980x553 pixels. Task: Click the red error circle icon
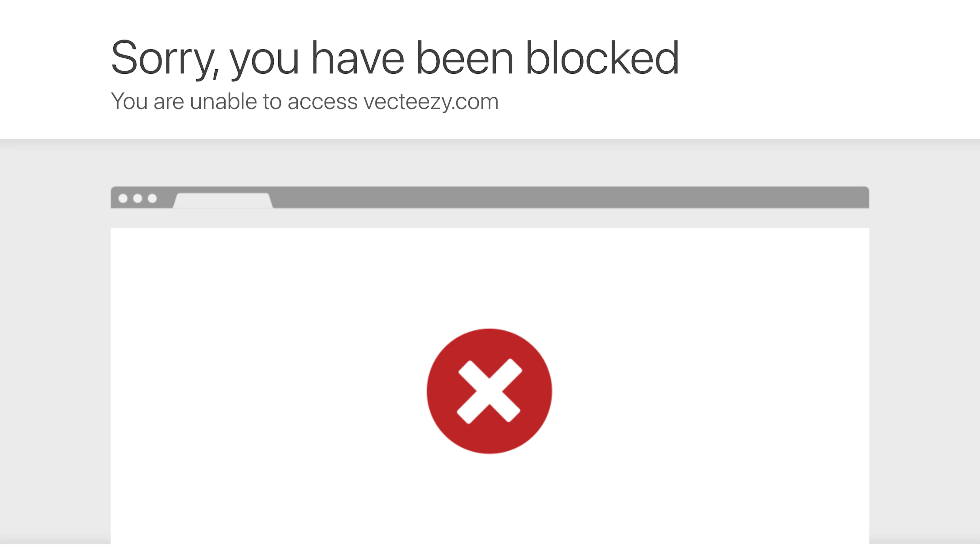coord(489,391)
